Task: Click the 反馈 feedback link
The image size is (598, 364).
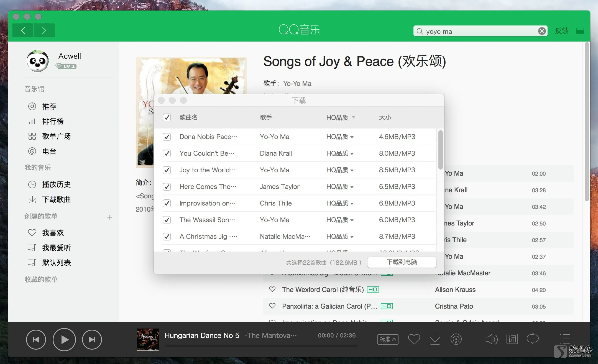Action: tap(562, 31)
